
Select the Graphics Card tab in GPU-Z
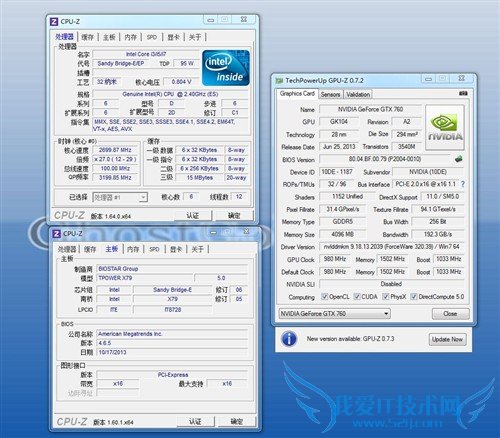click(297, 94)
